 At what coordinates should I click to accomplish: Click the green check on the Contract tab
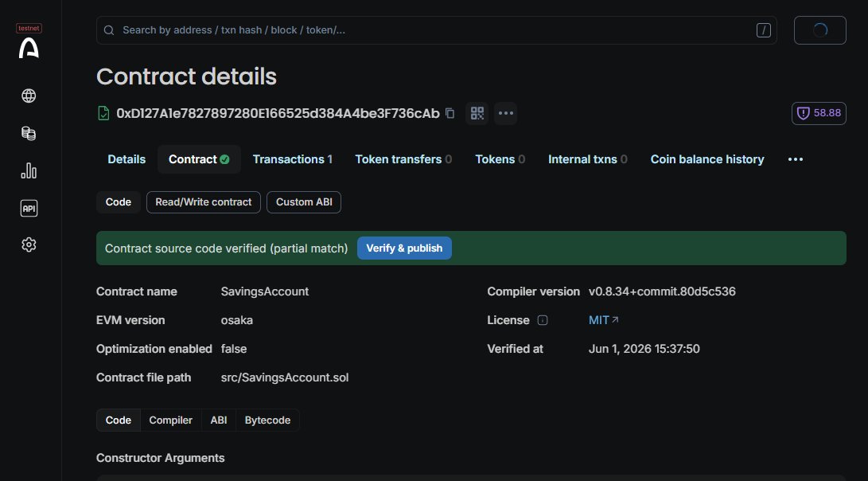pyautogui.click(x=224, y=159)
